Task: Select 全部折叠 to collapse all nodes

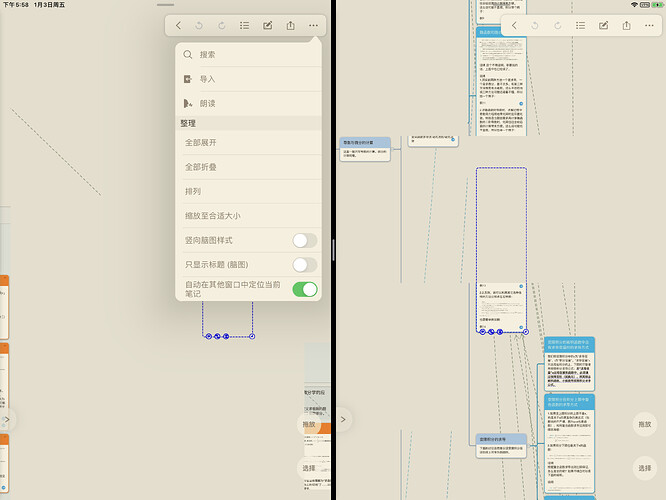Action: tap(248, 167)
